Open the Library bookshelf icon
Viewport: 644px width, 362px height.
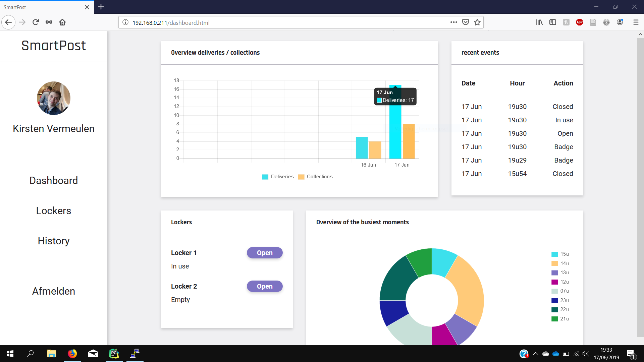point(539,22)
